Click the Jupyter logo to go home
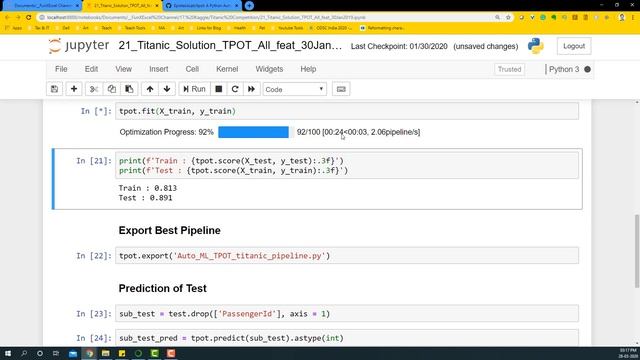 (79, 46)
